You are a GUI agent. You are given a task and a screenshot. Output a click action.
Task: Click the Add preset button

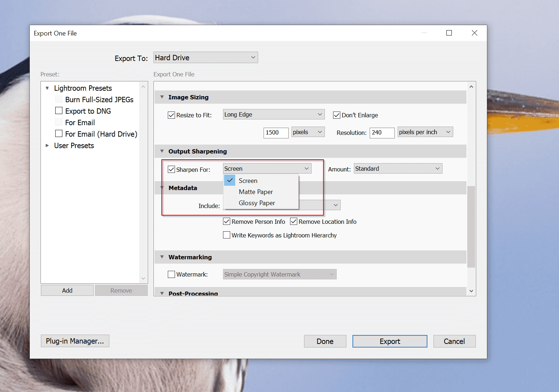(67, 290)
